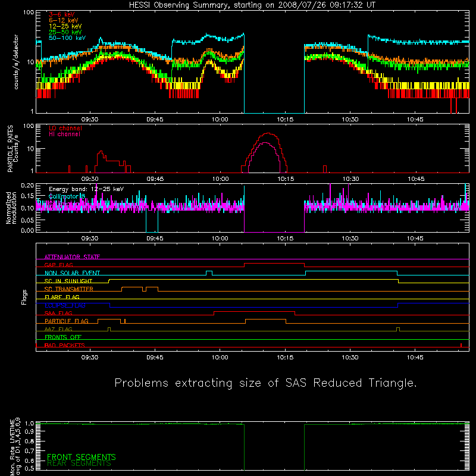Click the Mon. Rate LIVETIME axis title

[x=14, y=446]
